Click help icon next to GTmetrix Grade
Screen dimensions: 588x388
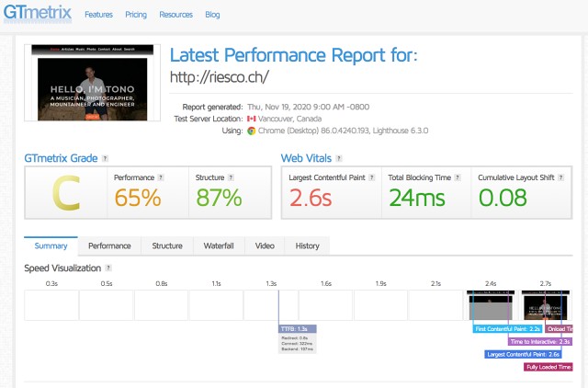[x=105, y=158]
